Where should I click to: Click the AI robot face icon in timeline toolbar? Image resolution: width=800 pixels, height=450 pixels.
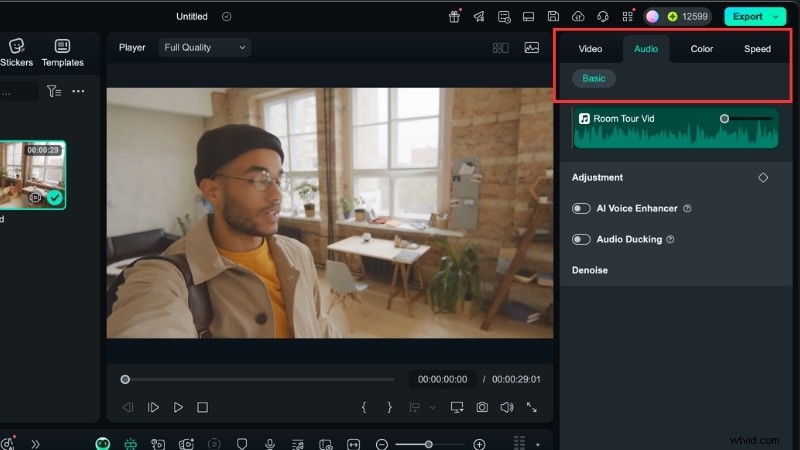(x=103, y=444)
